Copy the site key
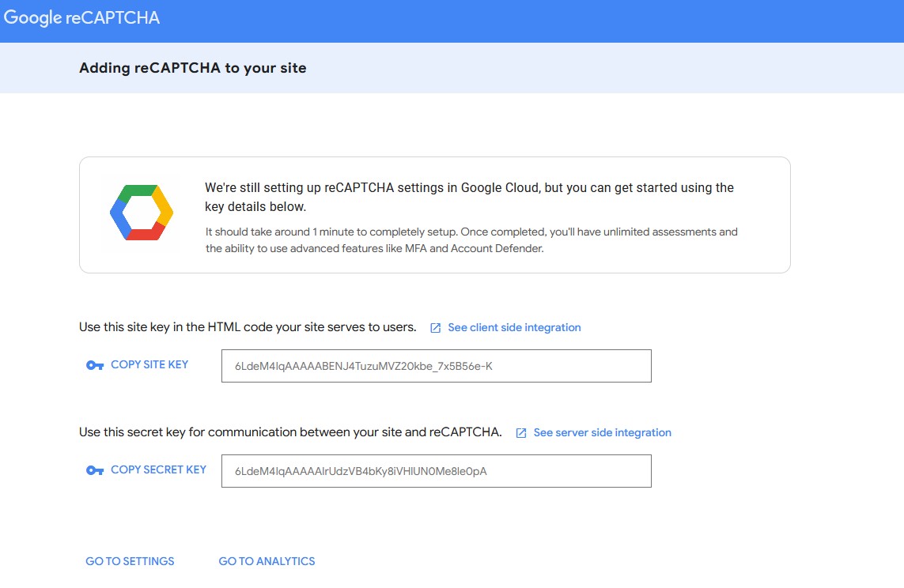The height and width of the screenshot is (588, 904). (149, 364)
